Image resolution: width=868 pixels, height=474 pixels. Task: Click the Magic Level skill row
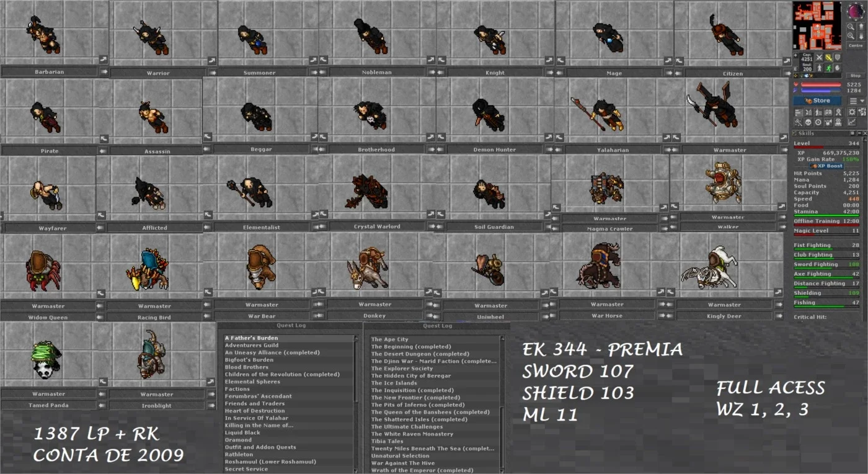[x=826, y=231]
